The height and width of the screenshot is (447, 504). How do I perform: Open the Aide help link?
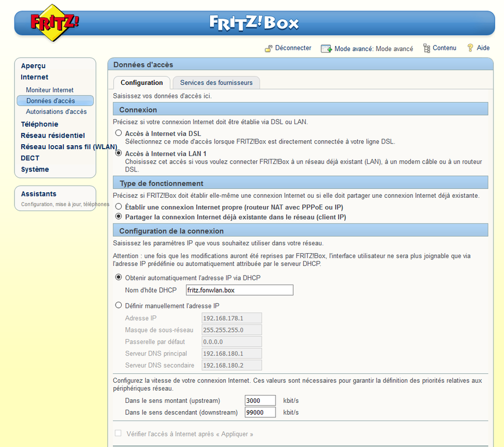tap(483, 48)
